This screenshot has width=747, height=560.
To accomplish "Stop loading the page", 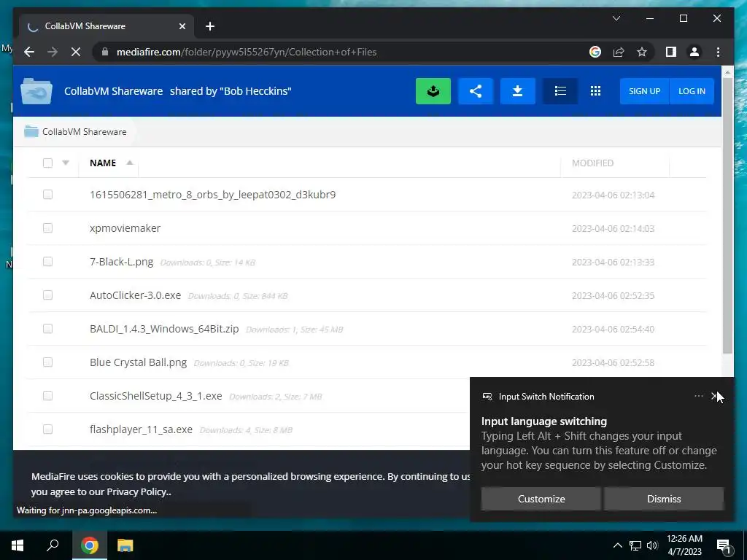I will [76, 52].
